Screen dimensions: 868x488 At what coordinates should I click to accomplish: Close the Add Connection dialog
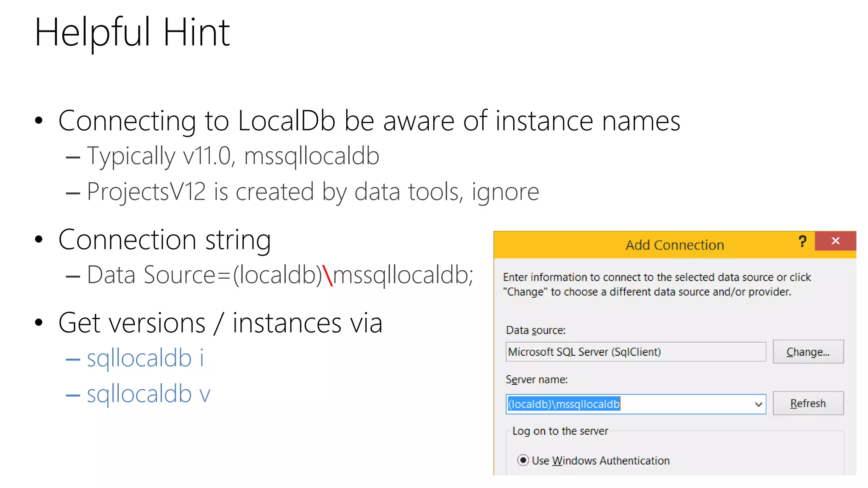(835, 241)
